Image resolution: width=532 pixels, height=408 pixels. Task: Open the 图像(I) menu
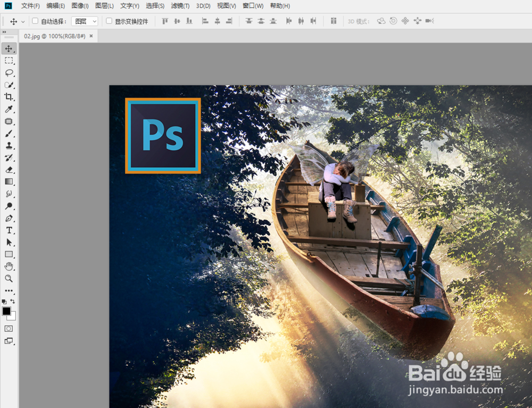[x=80, y=6]
